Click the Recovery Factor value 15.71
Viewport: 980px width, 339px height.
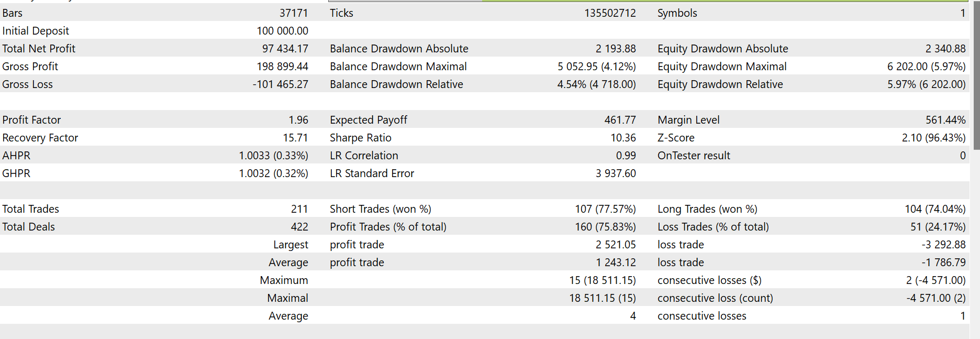coord(295,138)
